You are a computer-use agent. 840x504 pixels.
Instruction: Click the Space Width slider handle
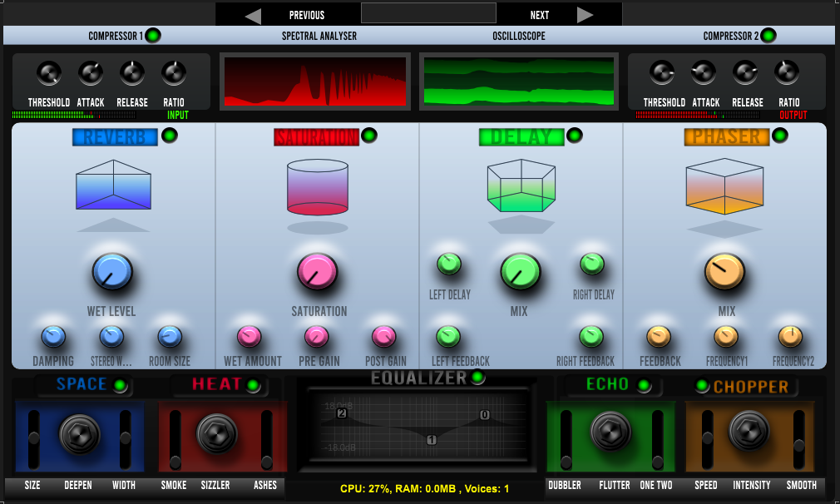pos(126,438)
